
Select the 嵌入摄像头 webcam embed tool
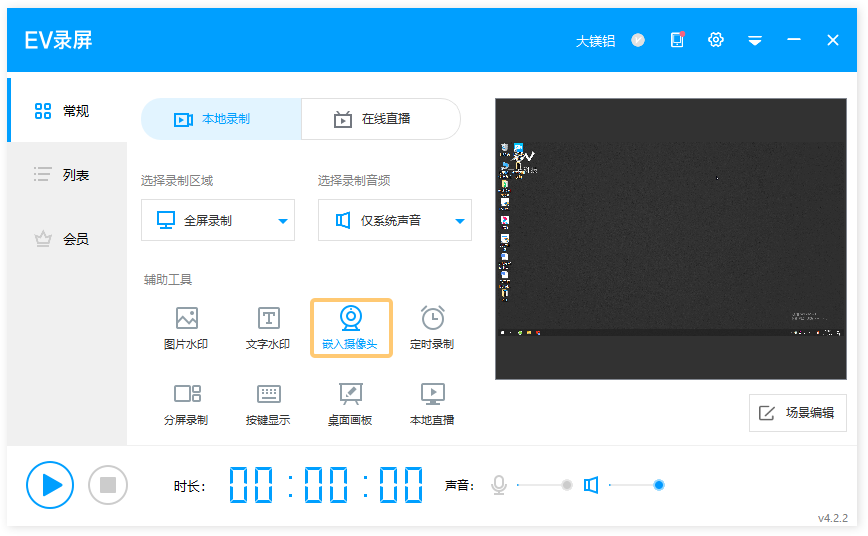pyautogui.click(x=350, y=328)
